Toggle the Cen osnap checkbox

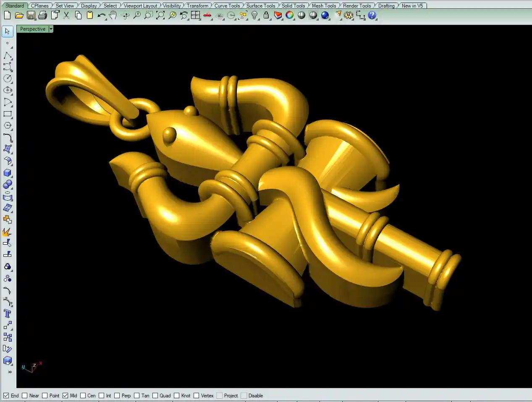[83, 396]
